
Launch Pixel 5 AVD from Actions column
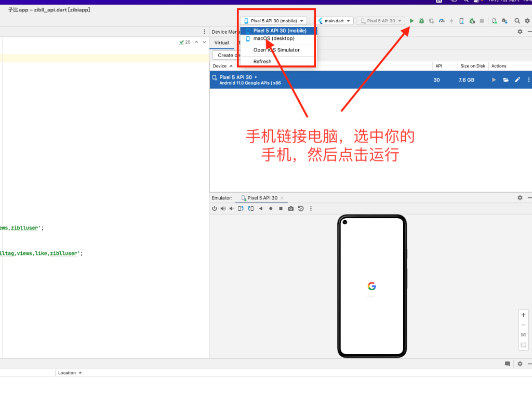[494, 80]
